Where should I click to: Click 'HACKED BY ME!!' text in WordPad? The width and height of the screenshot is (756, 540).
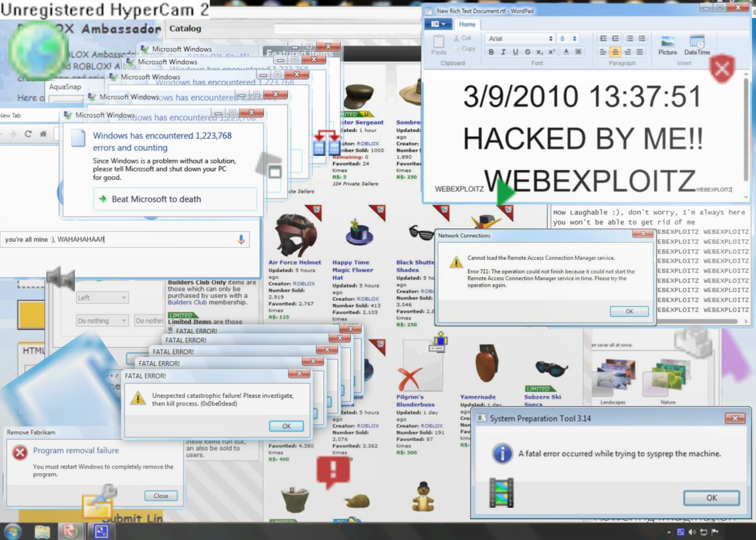pyautogui.click(x=583, y=139)
